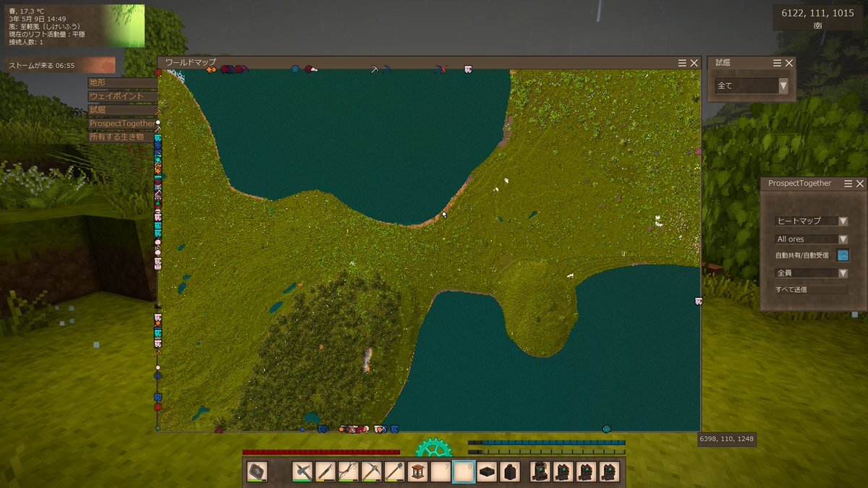The width and height of the screenshot is (868, 488).
Task: Select highlighted hotbar slot 8
Action: [x=464, y=472]
